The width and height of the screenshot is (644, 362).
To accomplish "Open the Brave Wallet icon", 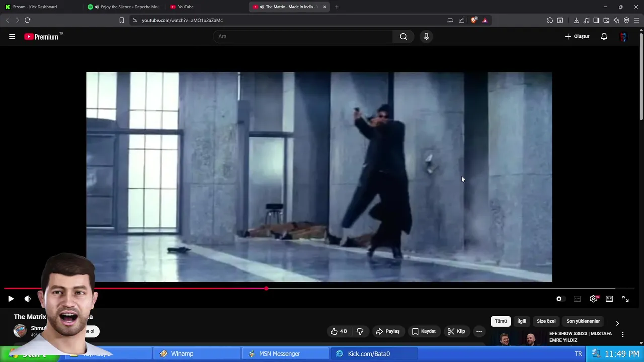I will (x=606, y=20).
